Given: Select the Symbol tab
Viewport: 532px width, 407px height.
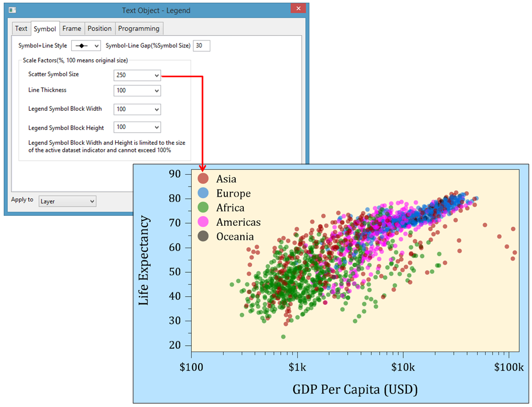Looking at the screenshot, I should click(45, 29).
